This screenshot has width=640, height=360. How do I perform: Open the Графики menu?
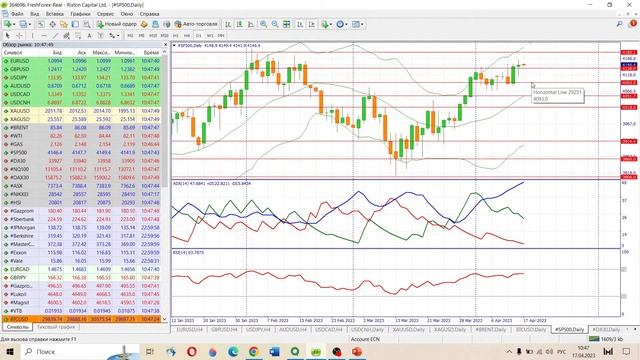coord(80,14)
